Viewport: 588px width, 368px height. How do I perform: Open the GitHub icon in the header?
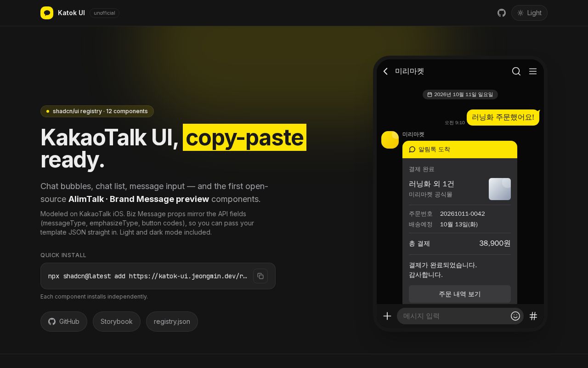point(502,13)
